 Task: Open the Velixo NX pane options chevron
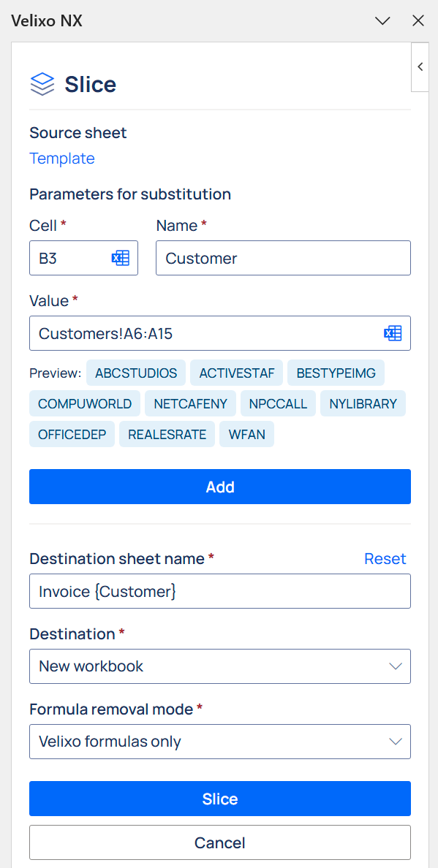tap(382, 21)
